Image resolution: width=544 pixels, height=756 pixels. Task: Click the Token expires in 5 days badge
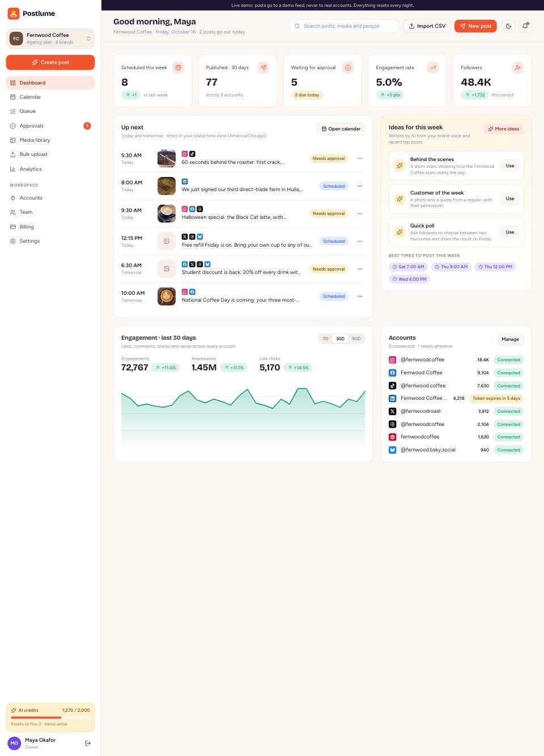(496, 398)
